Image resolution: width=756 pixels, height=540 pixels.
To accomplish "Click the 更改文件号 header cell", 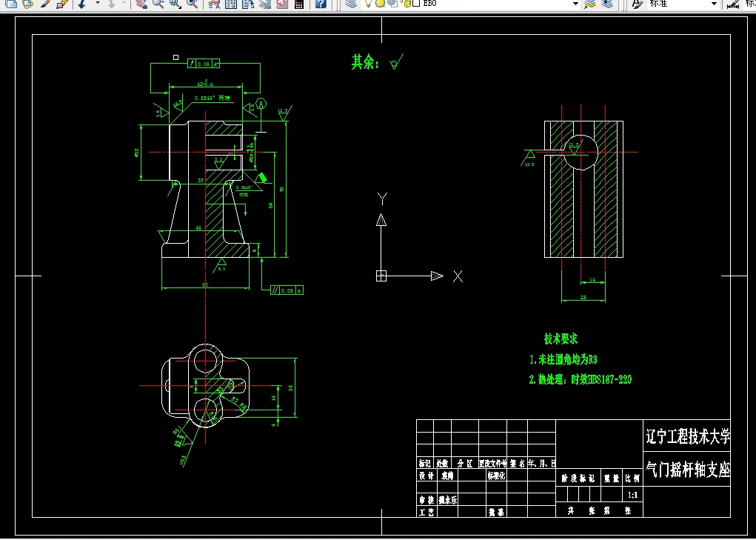I will coord(492,464).
